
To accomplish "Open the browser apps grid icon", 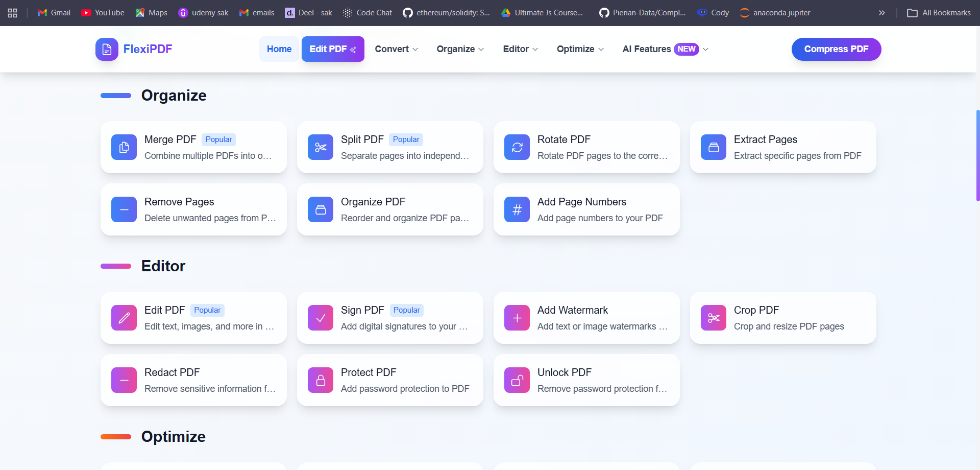I will click(13, 13).
